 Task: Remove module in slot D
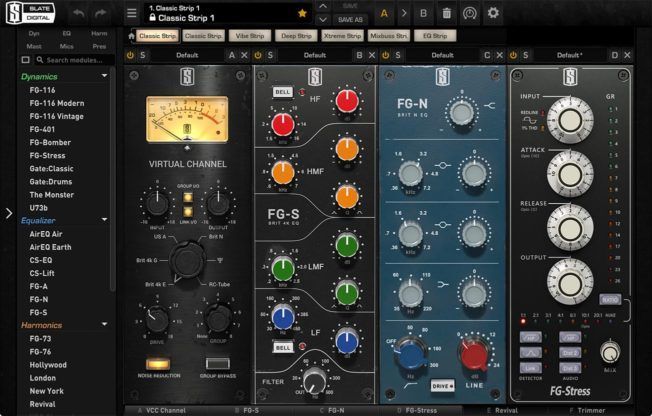click(x=627, y=55)
